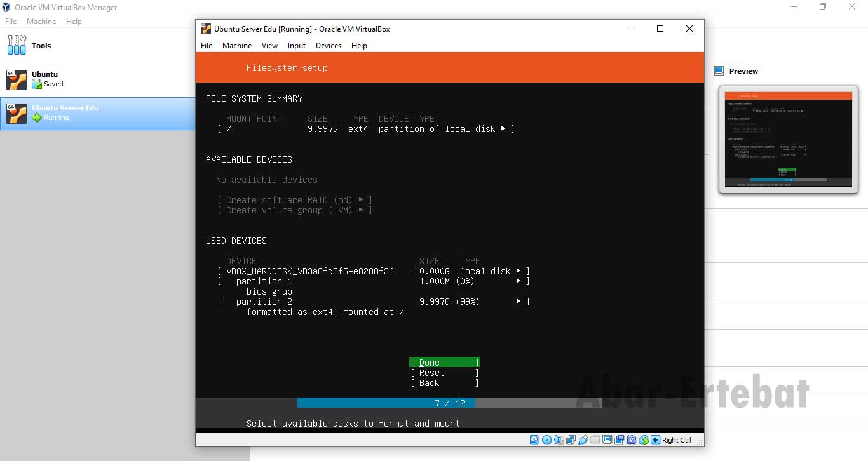Click the 'bios_grub' label under partition 1
The width and height of the screenshot is (868, 461).
pos(269,291)
